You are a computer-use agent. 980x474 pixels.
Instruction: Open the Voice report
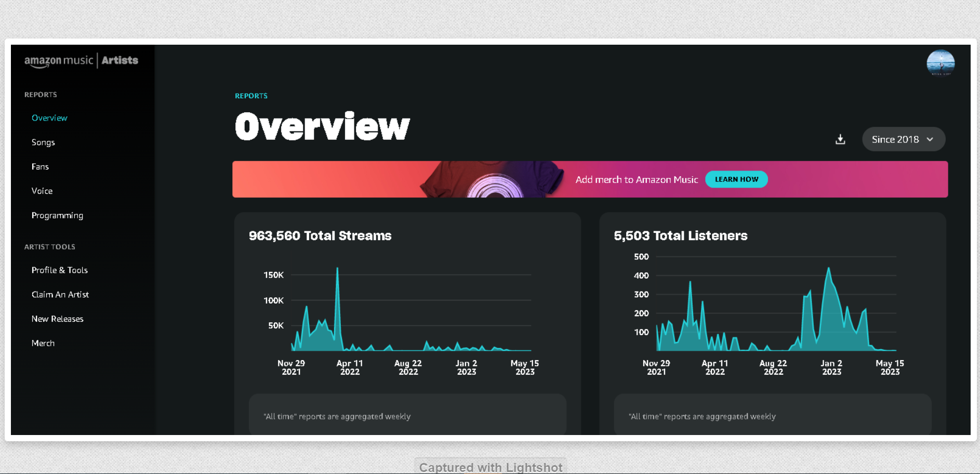pyautogui.click(x=42, y=191)
